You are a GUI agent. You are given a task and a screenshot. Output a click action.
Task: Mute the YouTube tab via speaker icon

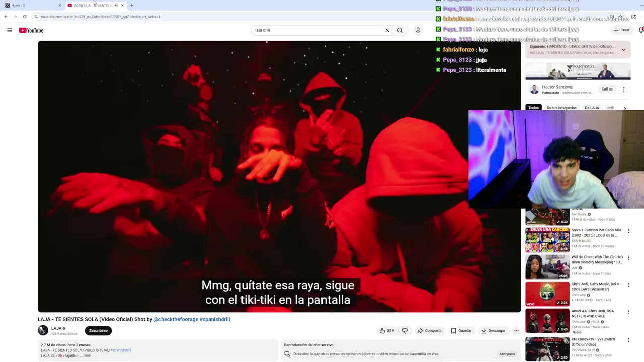[x=116, y=5]
